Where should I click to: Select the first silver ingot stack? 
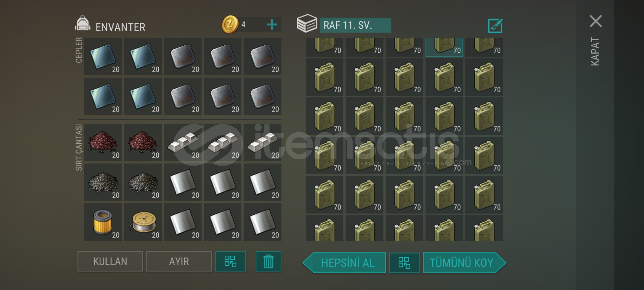click(183, 142)
